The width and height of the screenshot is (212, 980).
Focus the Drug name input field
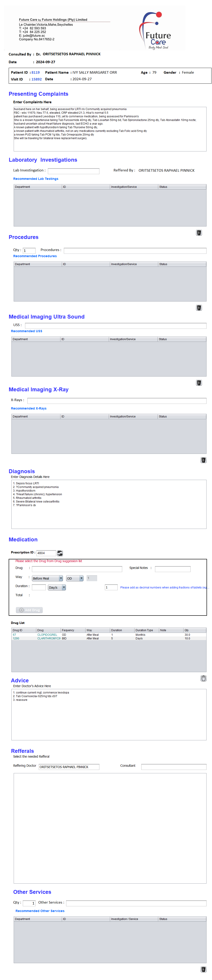pos(77,569)
